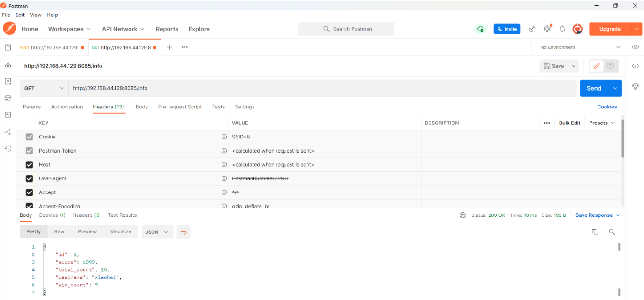Switch to the Params tab
The image size is (644, 300).
click(x=32, y=107)
